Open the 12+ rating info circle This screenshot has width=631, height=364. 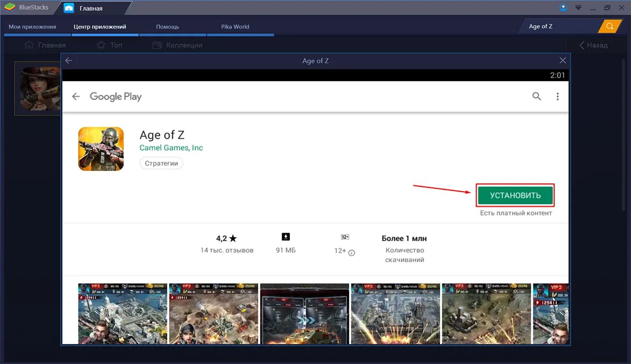352,252
